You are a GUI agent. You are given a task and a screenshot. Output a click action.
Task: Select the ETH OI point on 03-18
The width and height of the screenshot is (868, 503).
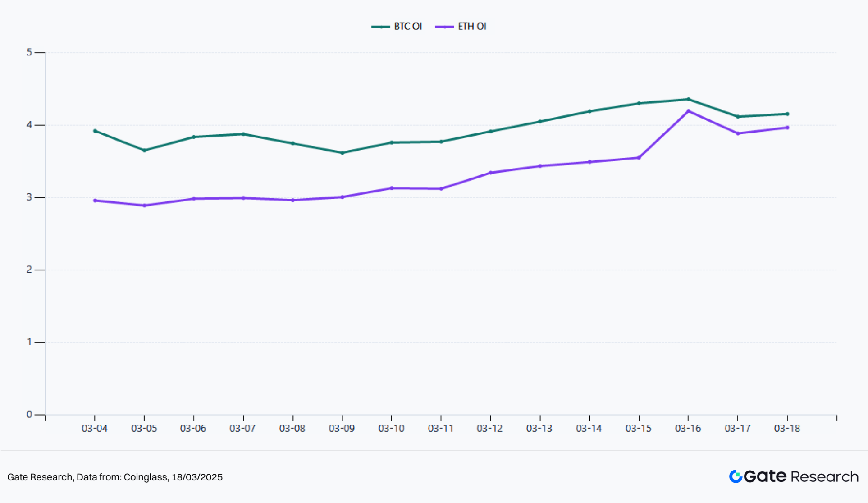(x=787, y=128)
